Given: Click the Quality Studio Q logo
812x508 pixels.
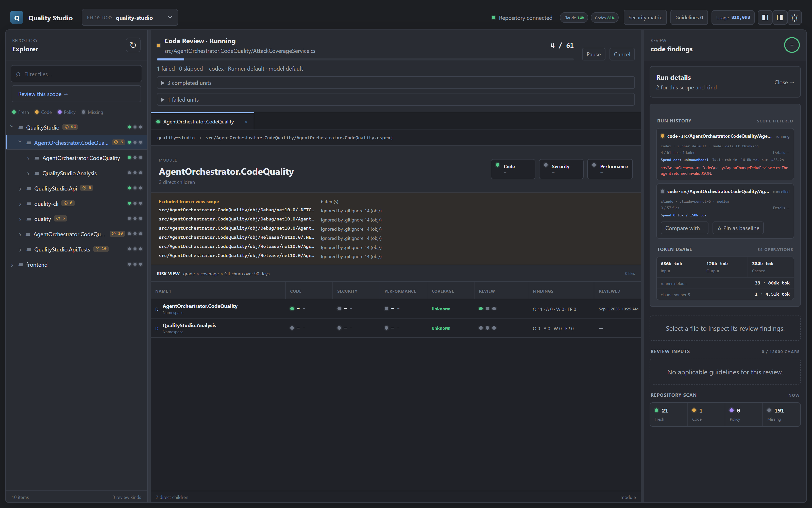Looking at the screenshot, I should tap(17, 18).
